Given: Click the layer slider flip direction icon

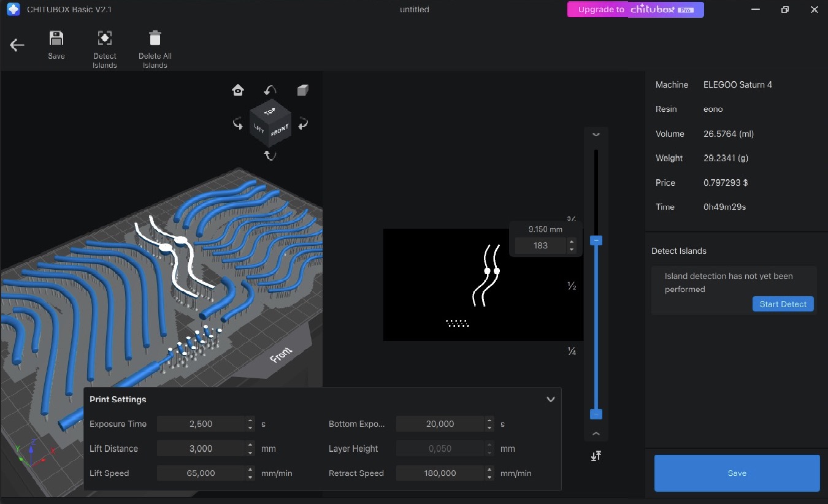Looking at the screenshot, I should pyautogui.click(x=596, y=456).
